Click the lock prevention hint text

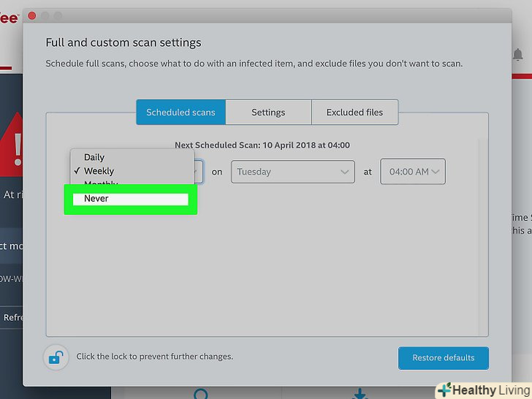pos(155,357)
